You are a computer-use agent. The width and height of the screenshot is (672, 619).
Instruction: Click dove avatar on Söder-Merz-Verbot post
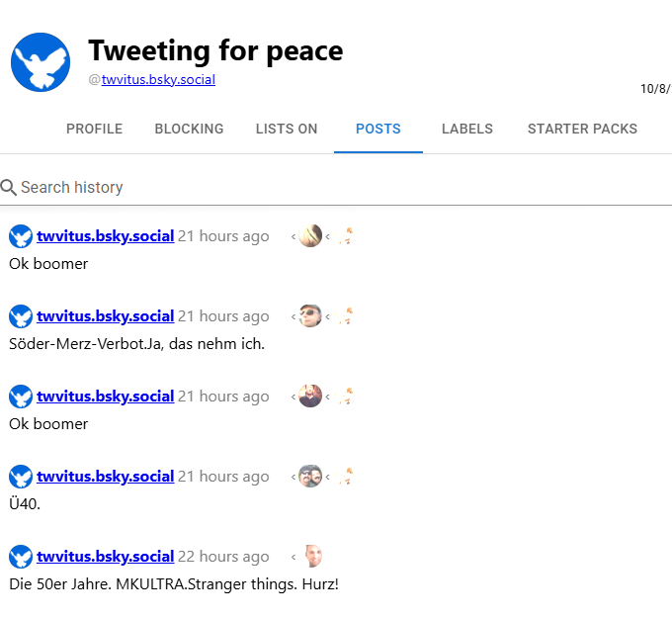pyautogui.click(x=21, y=316)
